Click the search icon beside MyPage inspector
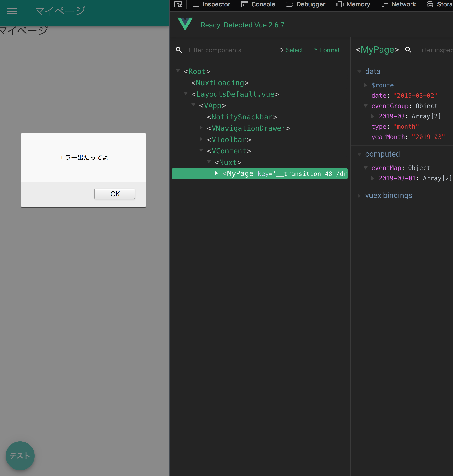Screen dimensions: 453x476 click(408, 50)
